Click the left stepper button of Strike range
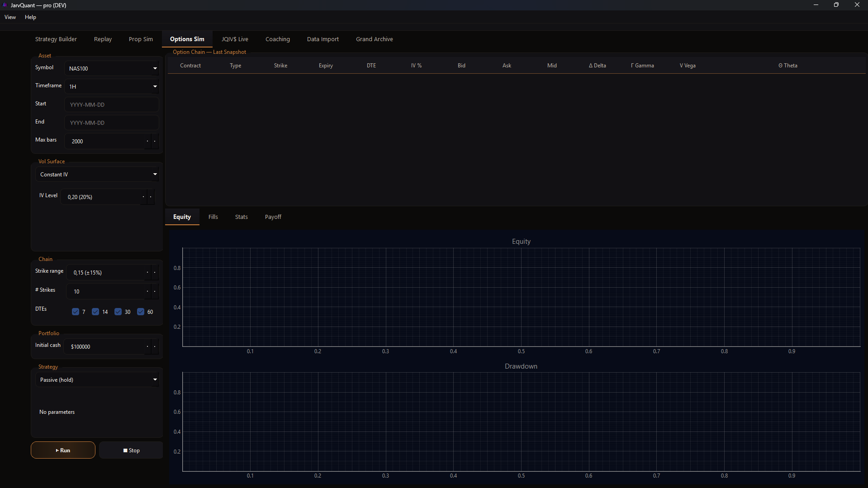 pyautogui.click(x=147, y=273)
